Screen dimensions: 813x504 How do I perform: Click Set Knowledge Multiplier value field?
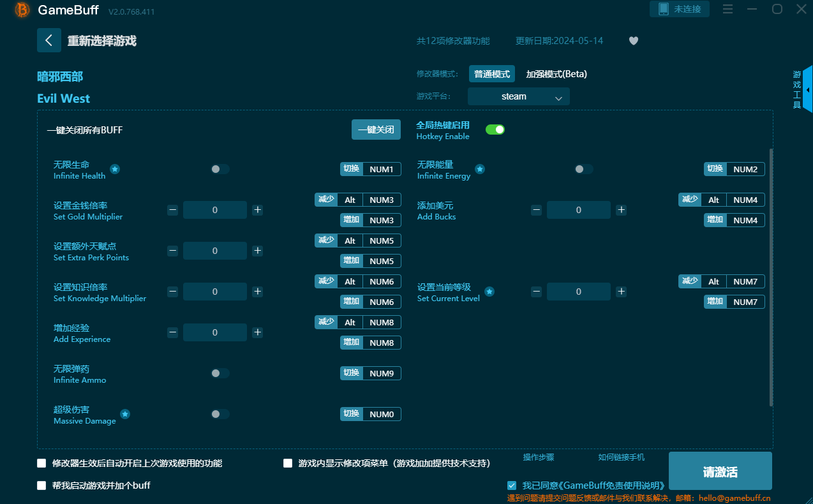coord(215,292)
